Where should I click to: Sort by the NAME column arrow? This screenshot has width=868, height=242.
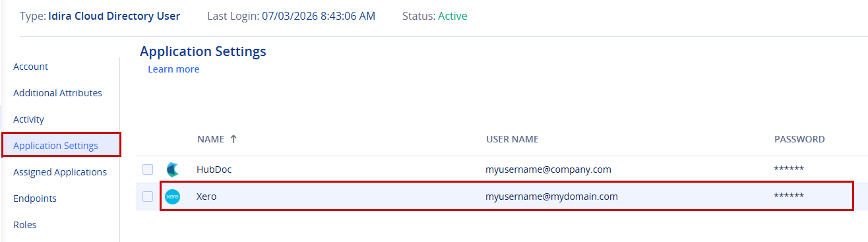[233, 139]
